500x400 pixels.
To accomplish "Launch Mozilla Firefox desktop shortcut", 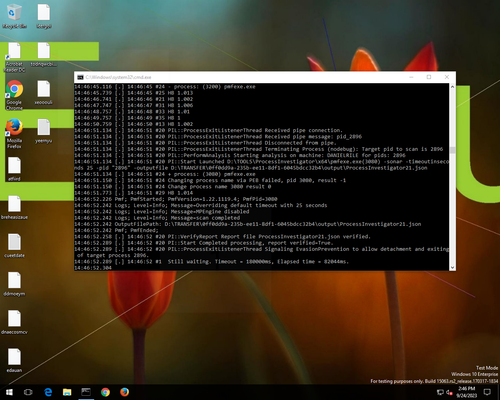I will point(14,134).
